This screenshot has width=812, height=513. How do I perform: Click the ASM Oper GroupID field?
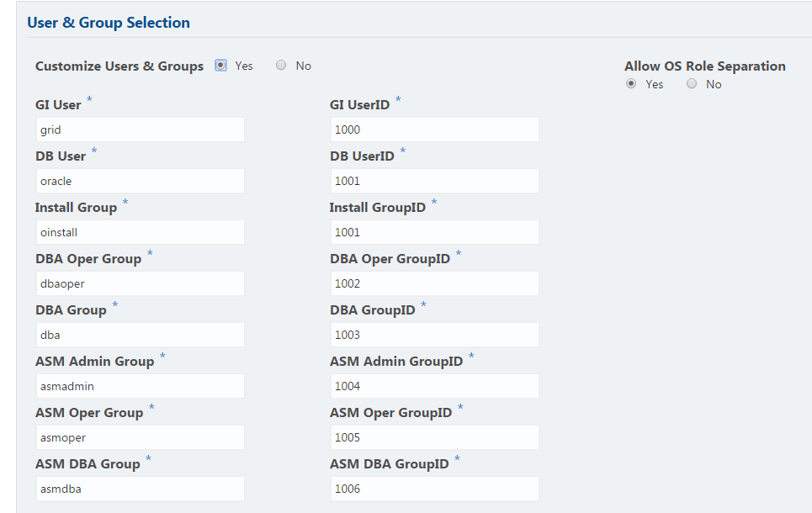[434, 437]
